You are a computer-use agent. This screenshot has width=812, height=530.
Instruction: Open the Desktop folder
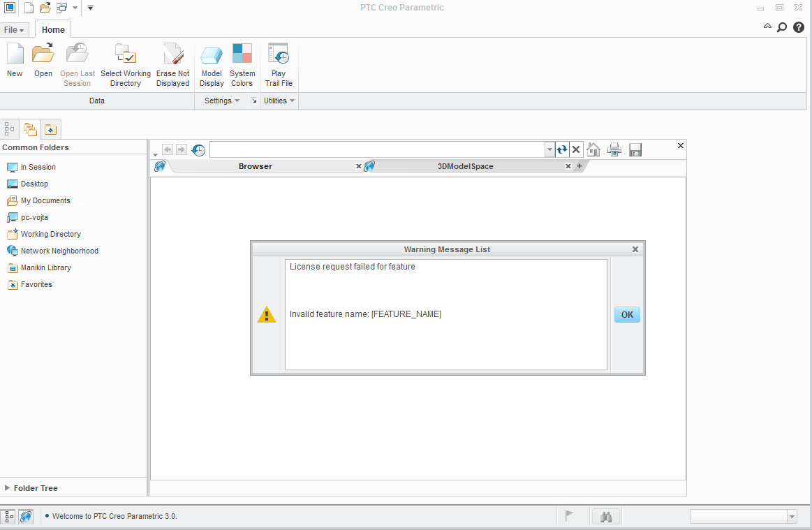pos(27,184)
